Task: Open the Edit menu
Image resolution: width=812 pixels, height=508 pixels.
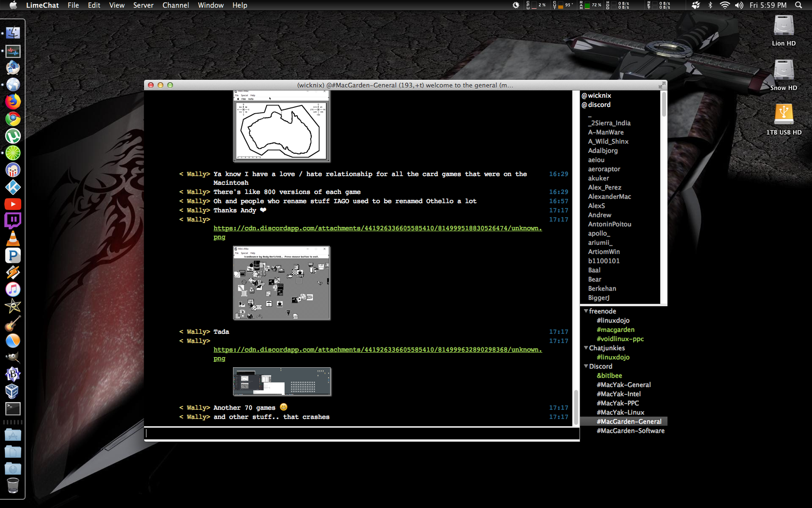Action: pos(94,5)
